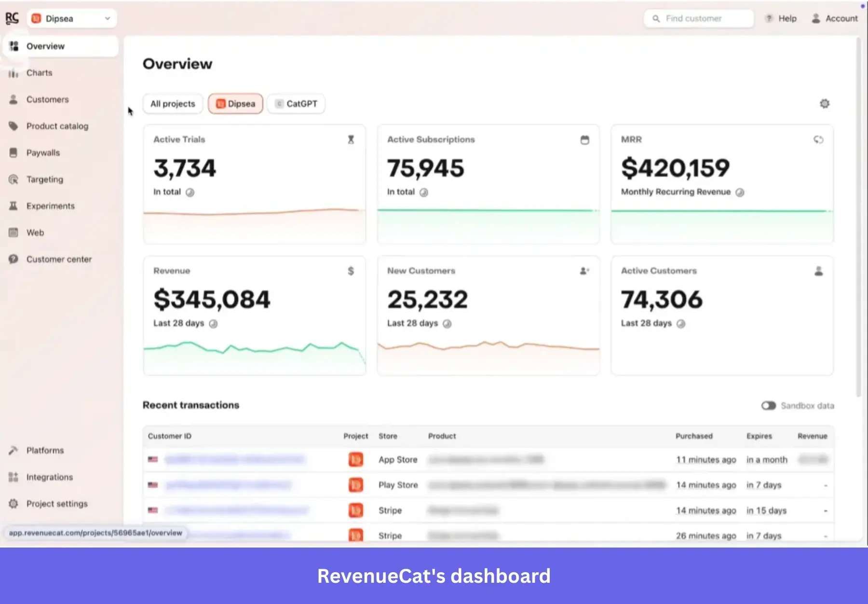Click the Customer center chat icon

click(x=14, y=259)
